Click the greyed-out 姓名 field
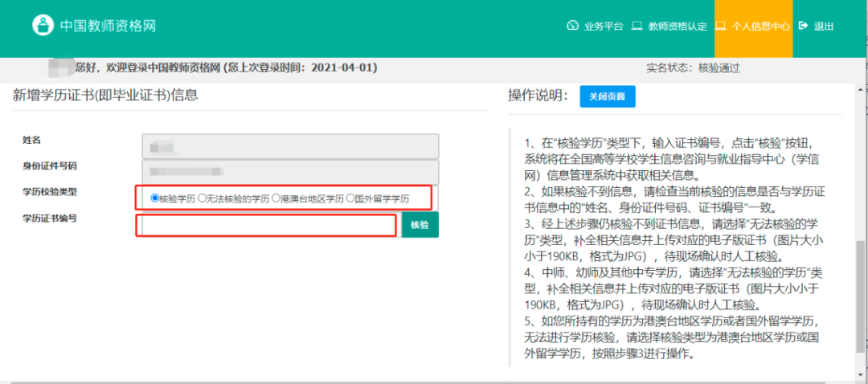This screenshot has width=868, height=384. (x=290, y=146)
